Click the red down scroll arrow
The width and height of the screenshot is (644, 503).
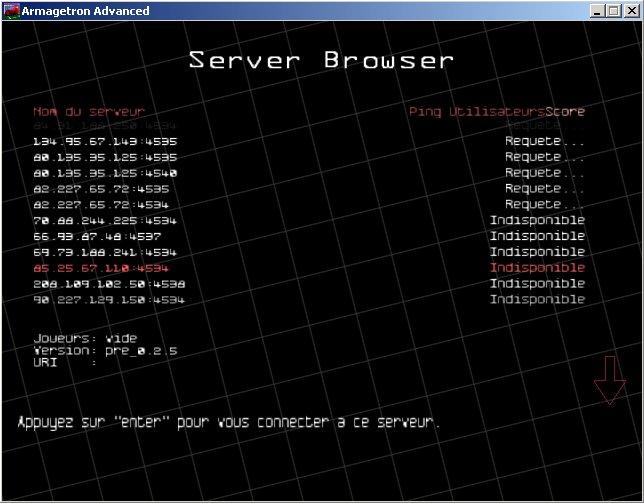tap(609, 380)
